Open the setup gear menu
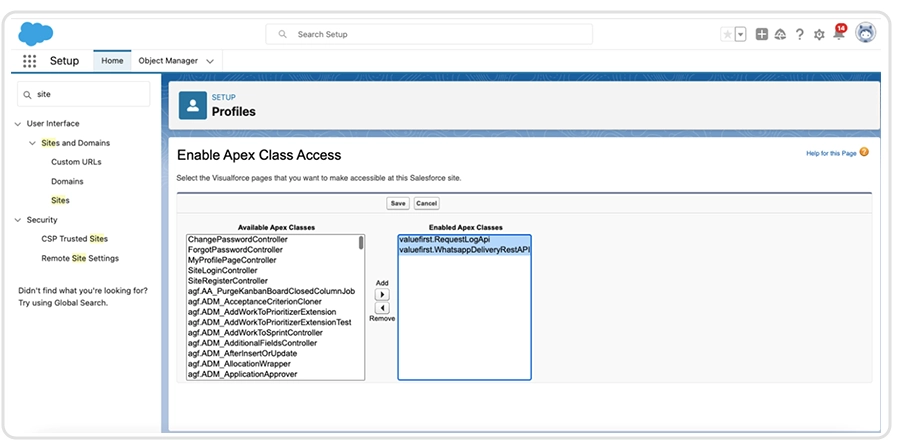900x444 pixels. point(819,34)
